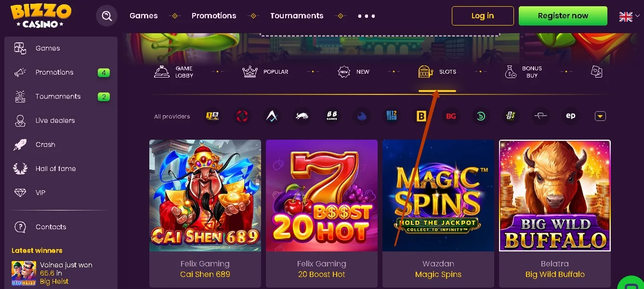Open the Big Heist winner link
This screenshot has height=289, width=644.
click(x=54, y=281)
